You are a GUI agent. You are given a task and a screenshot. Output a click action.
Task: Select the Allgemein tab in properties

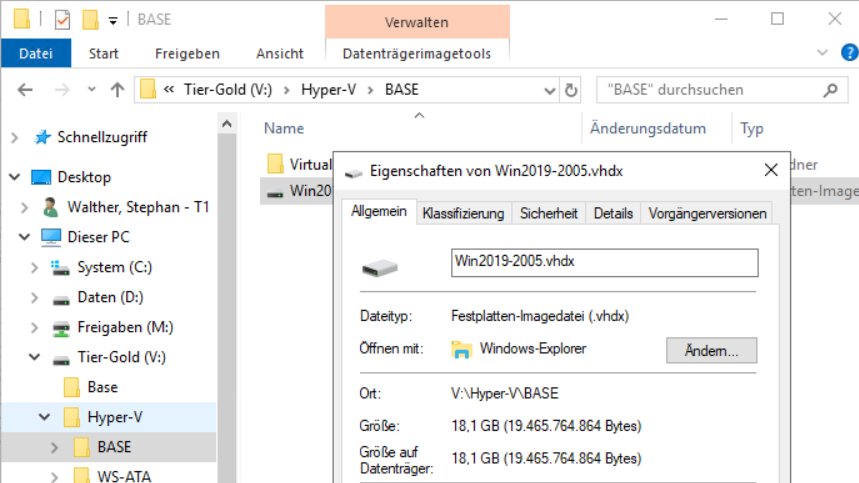[x=379, y=211]
